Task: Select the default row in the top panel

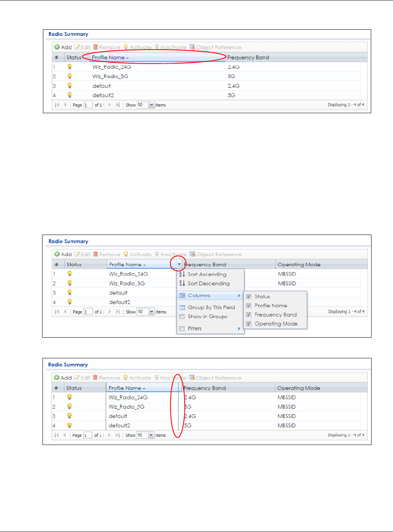Action: point(207,85)
